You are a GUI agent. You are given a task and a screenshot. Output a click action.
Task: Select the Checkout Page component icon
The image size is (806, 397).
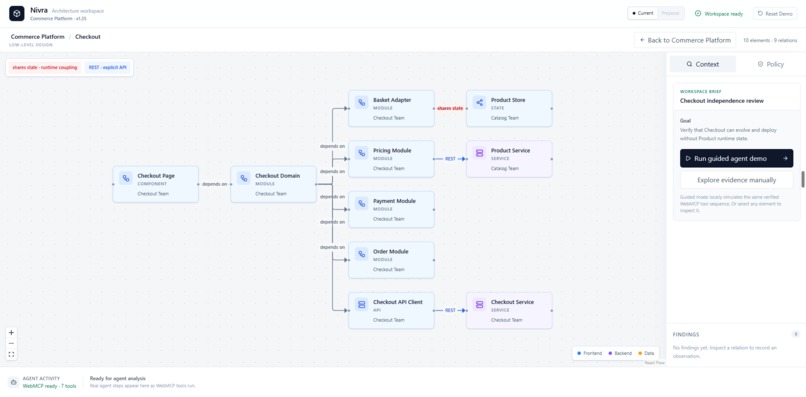(x=126, y=178)
